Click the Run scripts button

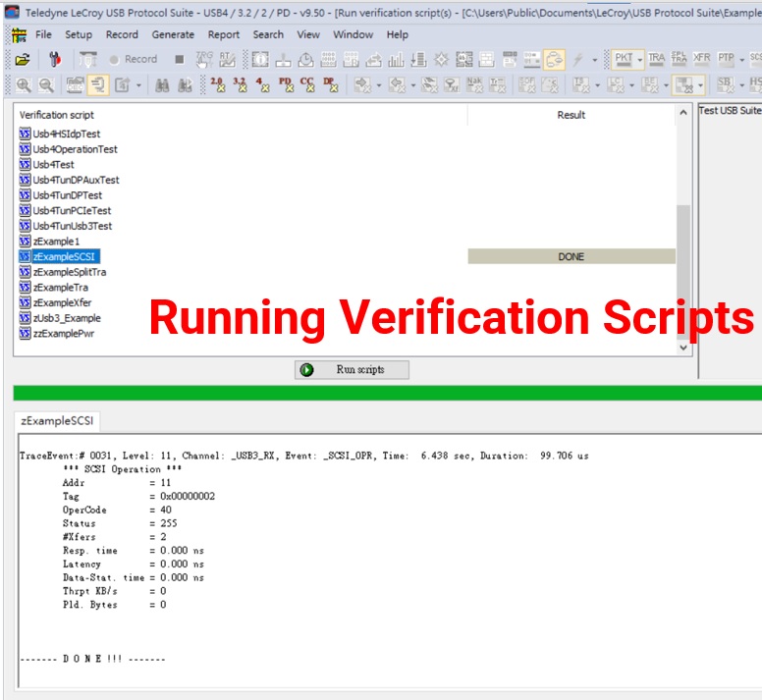(x=352, y=370)
